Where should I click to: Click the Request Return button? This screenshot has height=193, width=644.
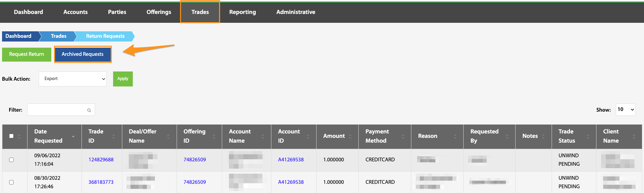[26, 54]
